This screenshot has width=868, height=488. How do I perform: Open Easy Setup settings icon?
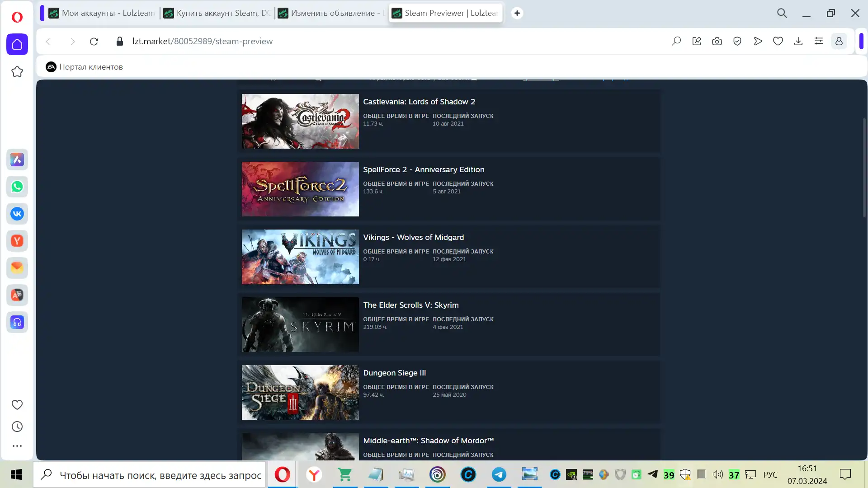coord(819,41)
